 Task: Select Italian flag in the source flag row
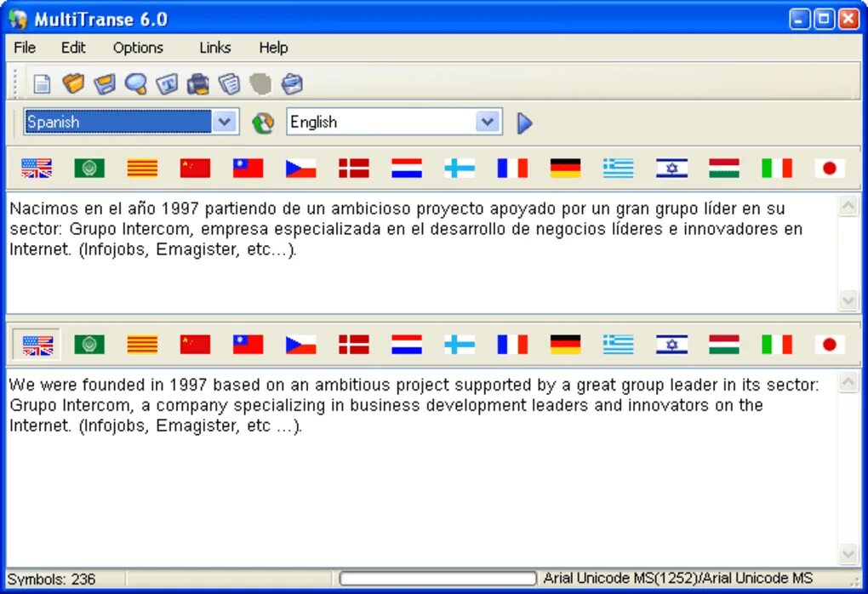[777, 168]
